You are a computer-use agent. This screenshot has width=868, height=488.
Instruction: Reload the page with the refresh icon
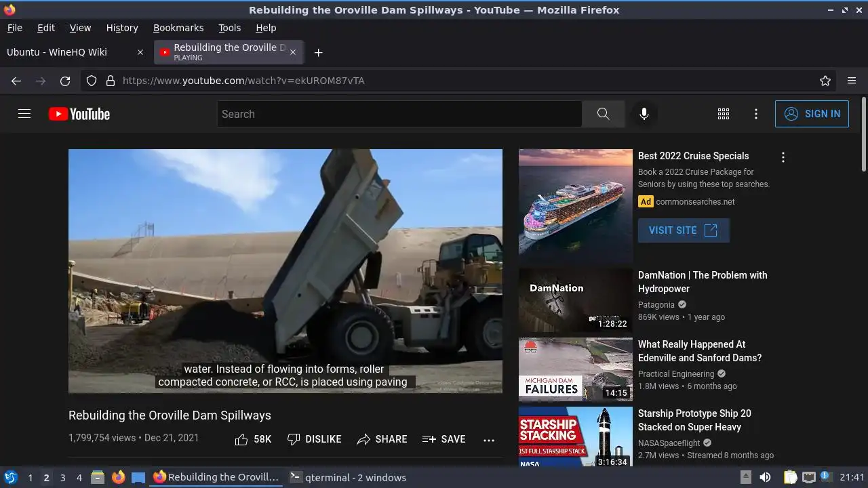pos(65,81)
